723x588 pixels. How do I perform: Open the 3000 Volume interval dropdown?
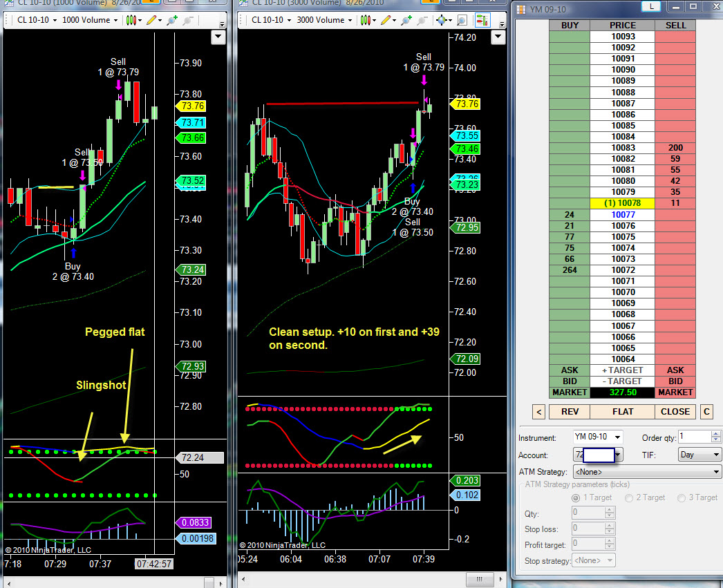tap(324, 20)
